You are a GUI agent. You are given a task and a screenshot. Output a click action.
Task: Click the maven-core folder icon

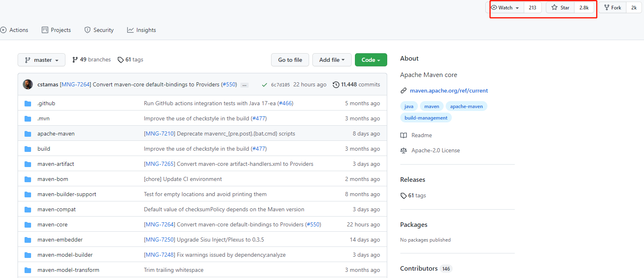coord(28,225)
